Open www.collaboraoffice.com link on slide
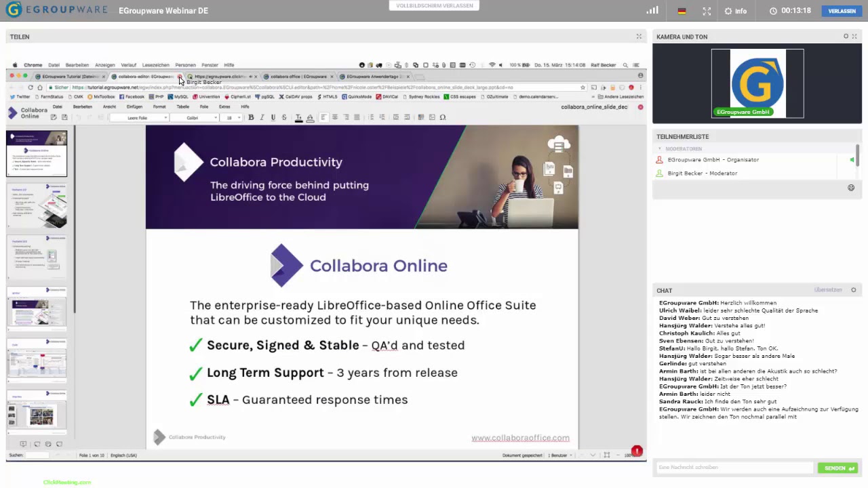The width and height of the screenshot is (868, 488). click(520, 438)
